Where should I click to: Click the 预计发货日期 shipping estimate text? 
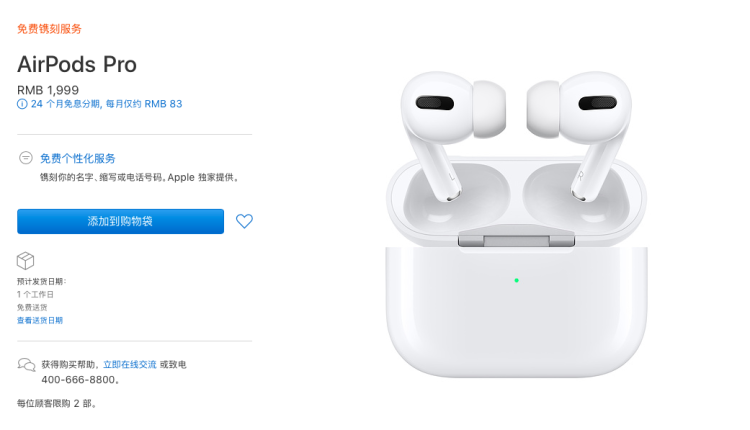tap(42, 281)
